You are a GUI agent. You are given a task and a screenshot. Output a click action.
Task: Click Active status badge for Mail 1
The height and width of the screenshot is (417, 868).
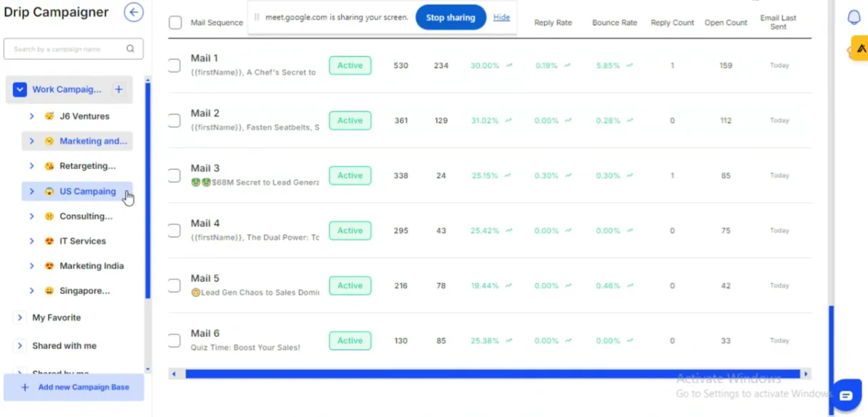click(350, 66)
